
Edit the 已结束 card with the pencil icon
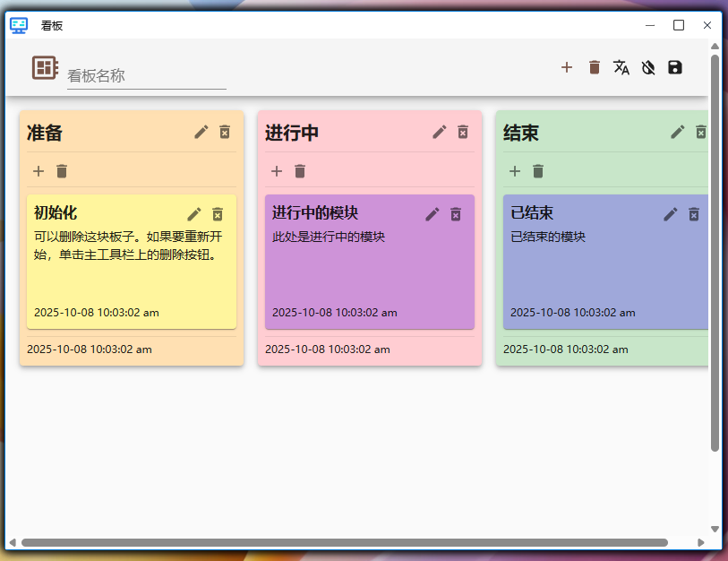pyautogui.click(x=670, y=214)
